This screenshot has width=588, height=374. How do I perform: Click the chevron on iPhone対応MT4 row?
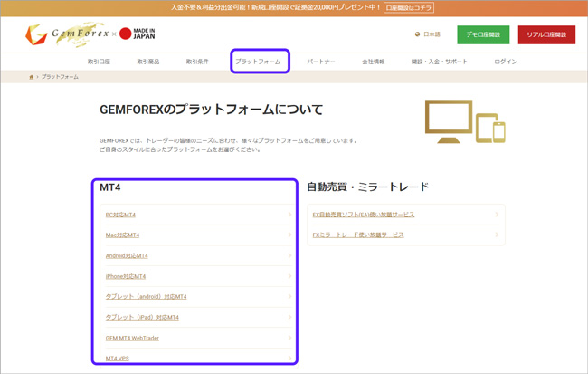(289, 276)
